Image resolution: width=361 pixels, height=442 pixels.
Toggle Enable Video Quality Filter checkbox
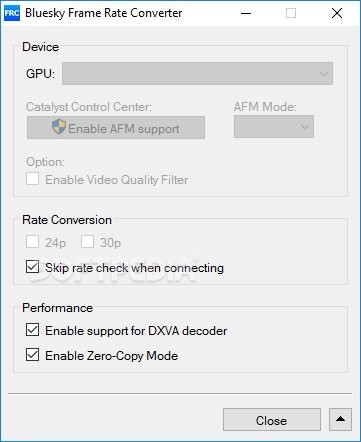point(32,179)
